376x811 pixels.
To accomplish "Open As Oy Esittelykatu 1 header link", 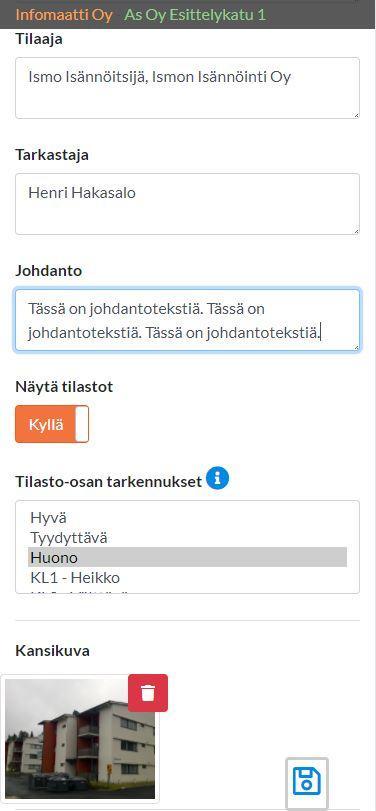I will click(195, 14).
